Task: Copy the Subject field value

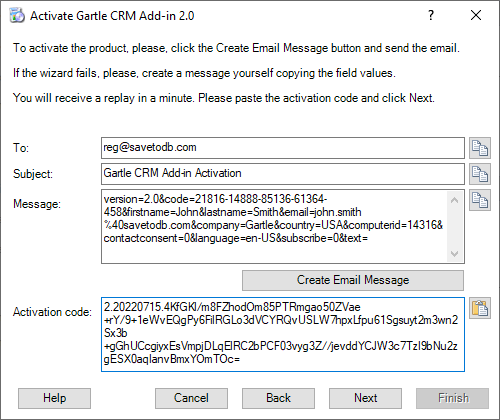Action: 480,174
